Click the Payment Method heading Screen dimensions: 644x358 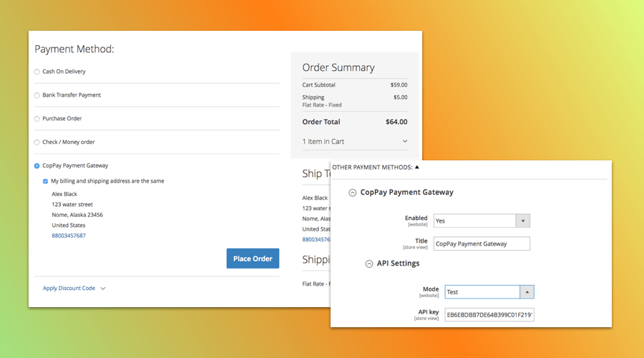(x=74, y=49)
